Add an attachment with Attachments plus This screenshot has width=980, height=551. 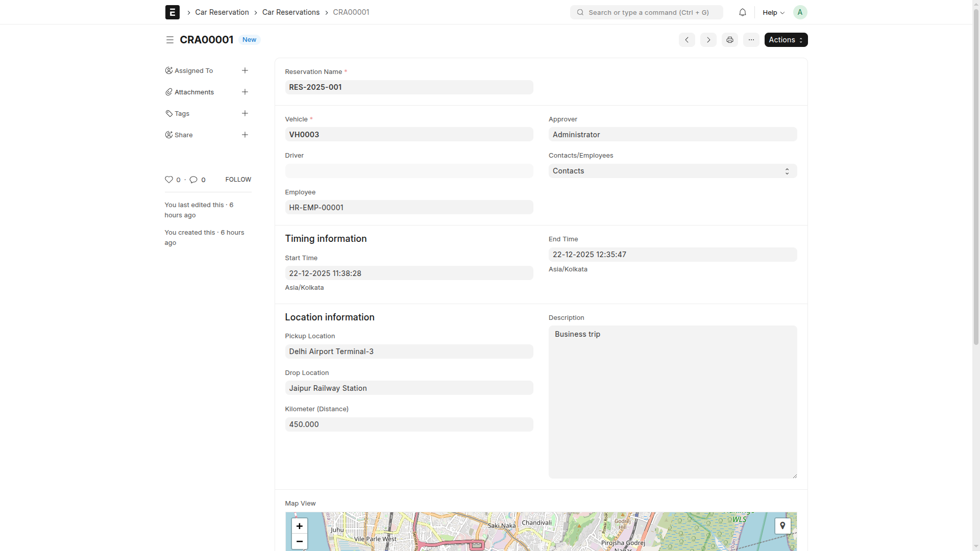pos(245,92)
